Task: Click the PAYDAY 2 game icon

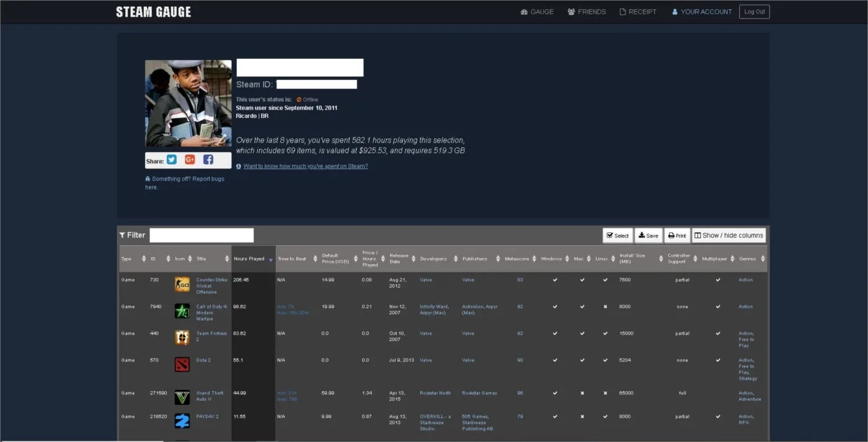Action: 182,421
